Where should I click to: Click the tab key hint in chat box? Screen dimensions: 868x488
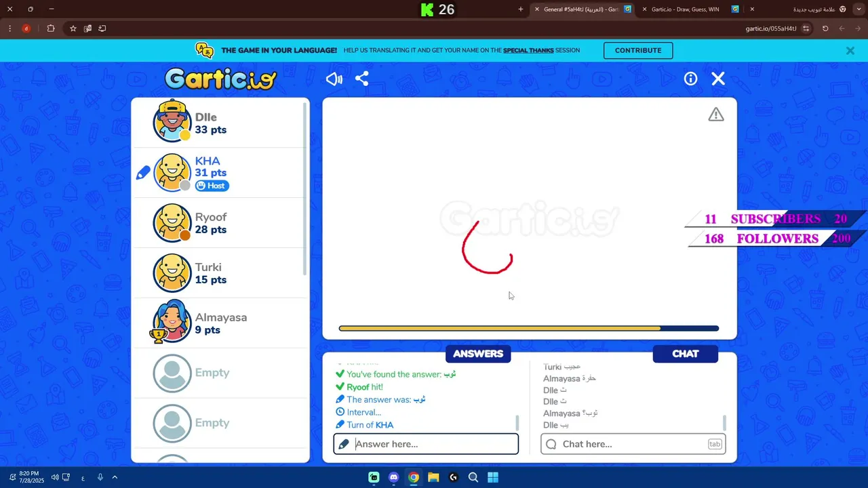point(715,444)
